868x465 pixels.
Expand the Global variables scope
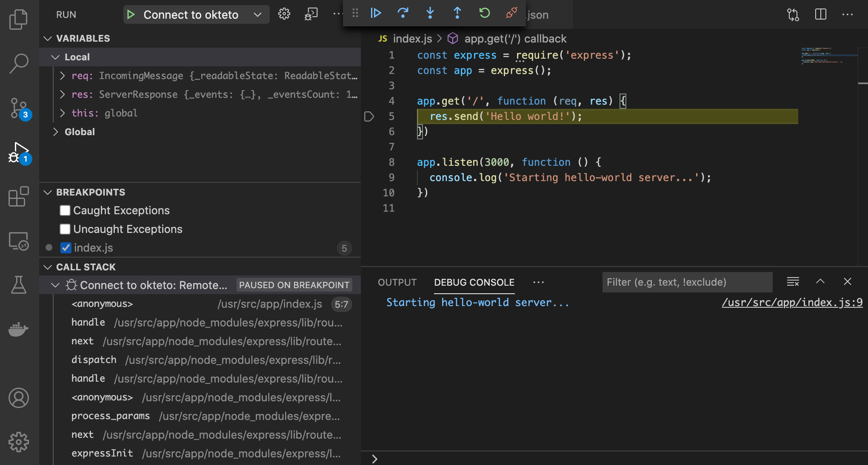tap(55, 132)
